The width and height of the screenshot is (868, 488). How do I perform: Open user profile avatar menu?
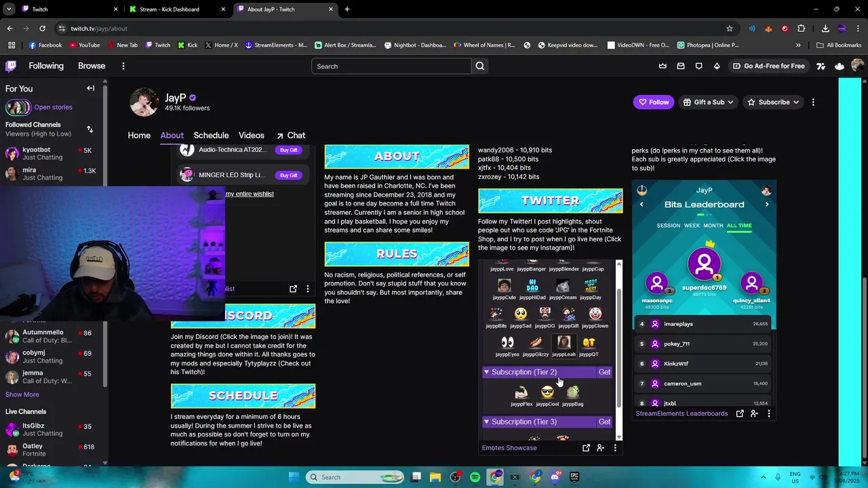[857, 66]
